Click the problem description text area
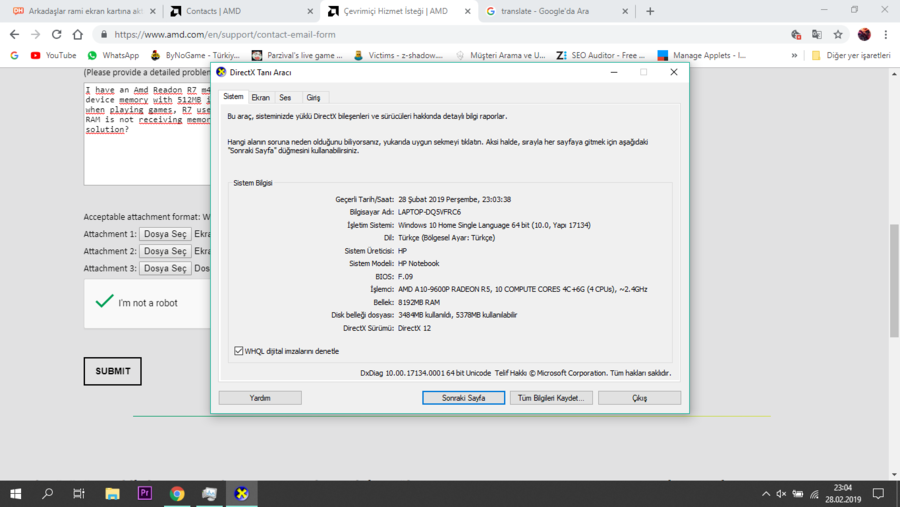Viewport: 900px width, 507px height. (x=148, y=134)
